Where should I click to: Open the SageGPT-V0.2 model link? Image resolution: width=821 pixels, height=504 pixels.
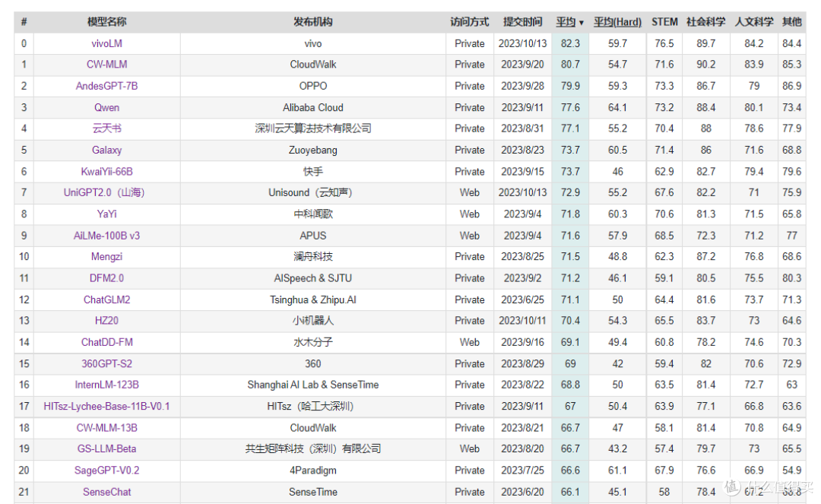pos(107,470)
